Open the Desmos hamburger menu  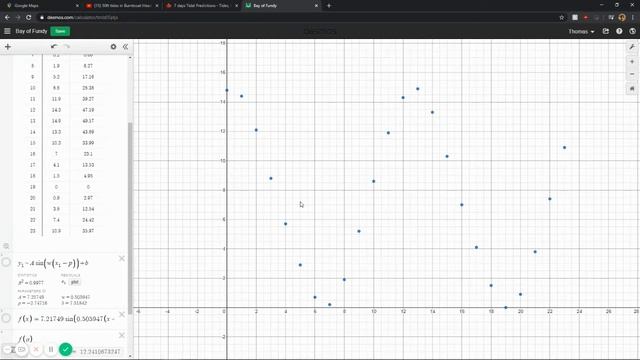(7, 31)
